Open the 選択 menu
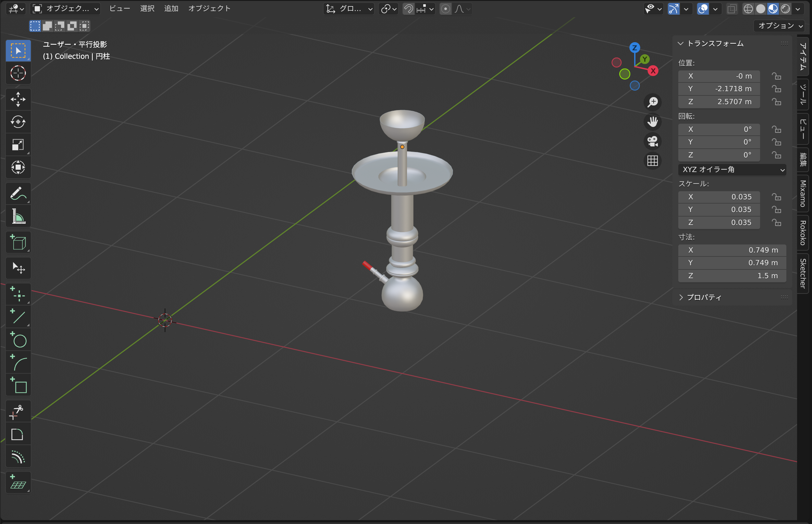 (147, 8)
